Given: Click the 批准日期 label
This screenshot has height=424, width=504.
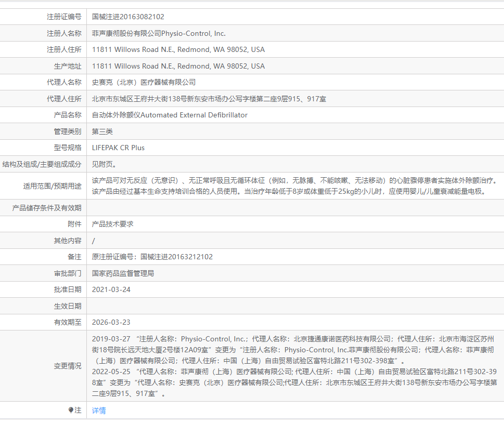Looking at the screenshot, I should tap(68, 290).
